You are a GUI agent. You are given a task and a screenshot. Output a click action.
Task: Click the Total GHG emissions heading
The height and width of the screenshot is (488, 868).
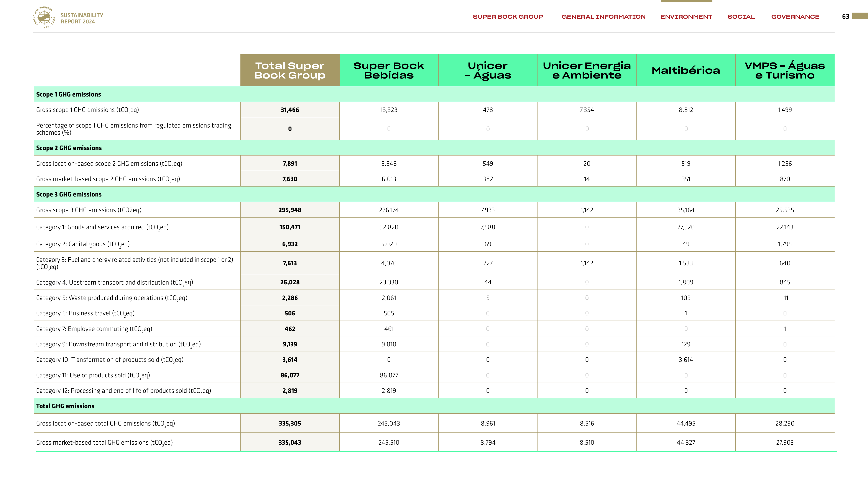(65, 406)
